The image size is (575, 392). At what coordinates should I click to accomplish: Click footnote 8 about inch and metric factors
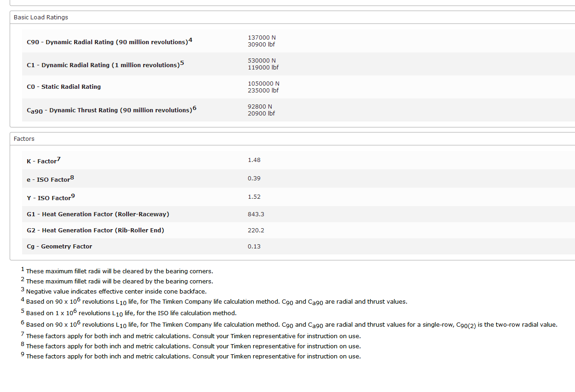click(x=191, y=346)
